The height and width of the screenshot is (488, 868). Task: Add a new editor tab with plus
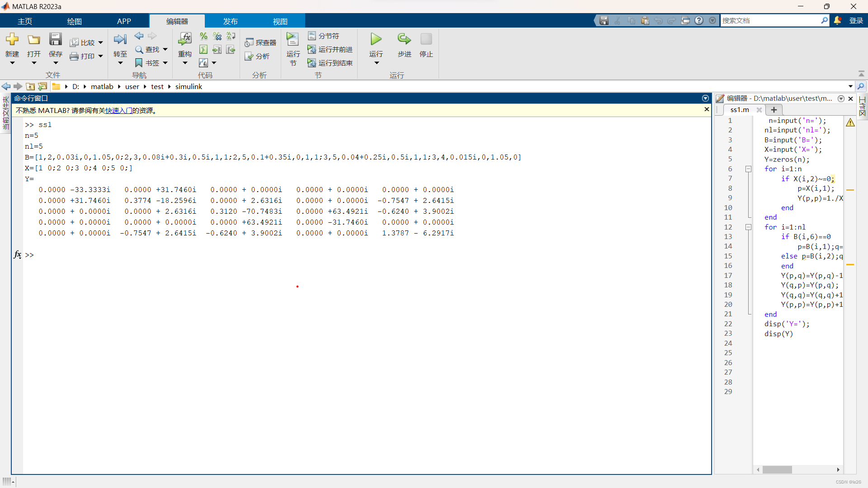pyautogui.click(x=774, y=110)
